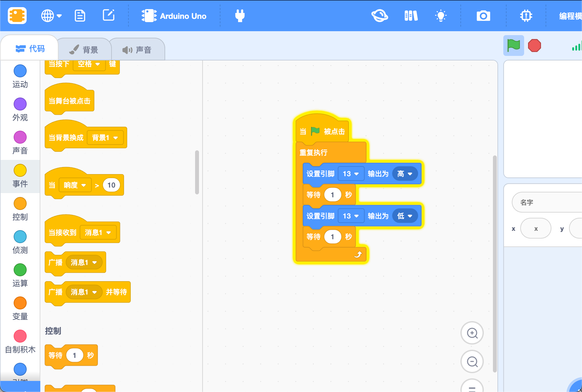Click the 当舞台被点击 block
The image size is (582, 392).
(69, 101)
